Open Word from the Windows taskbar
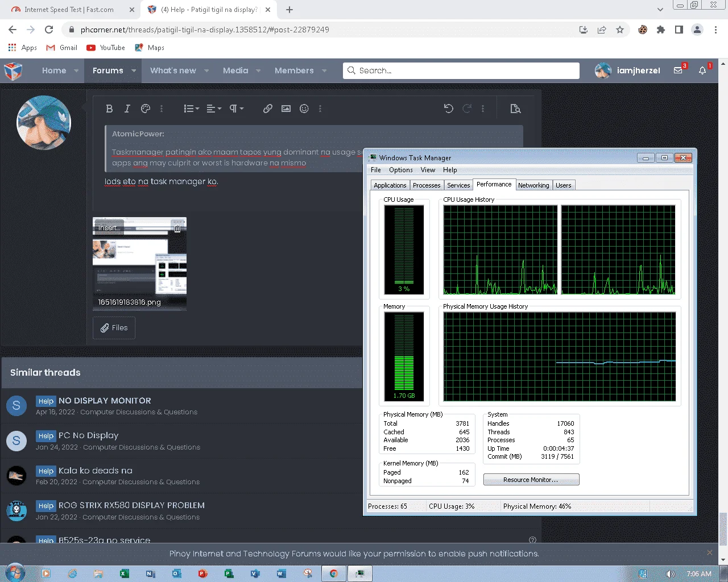 click(x=281, y=573)
